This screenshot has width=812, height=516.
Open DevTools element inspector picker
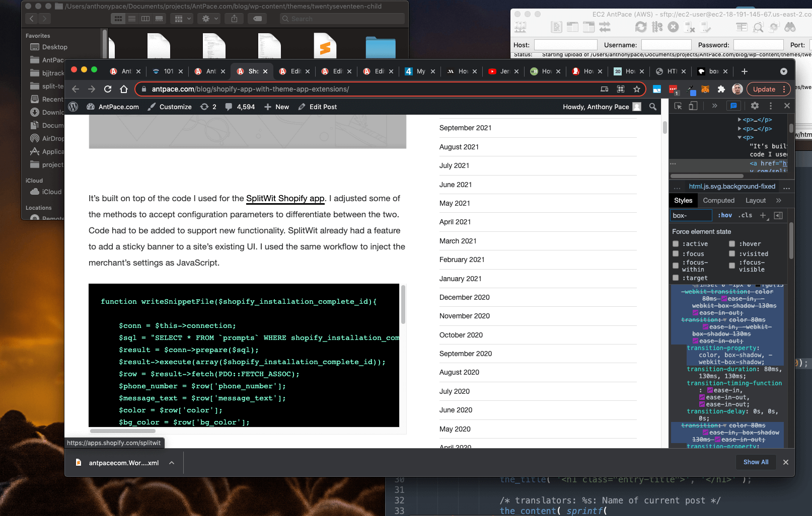click(x=678, y=106)
